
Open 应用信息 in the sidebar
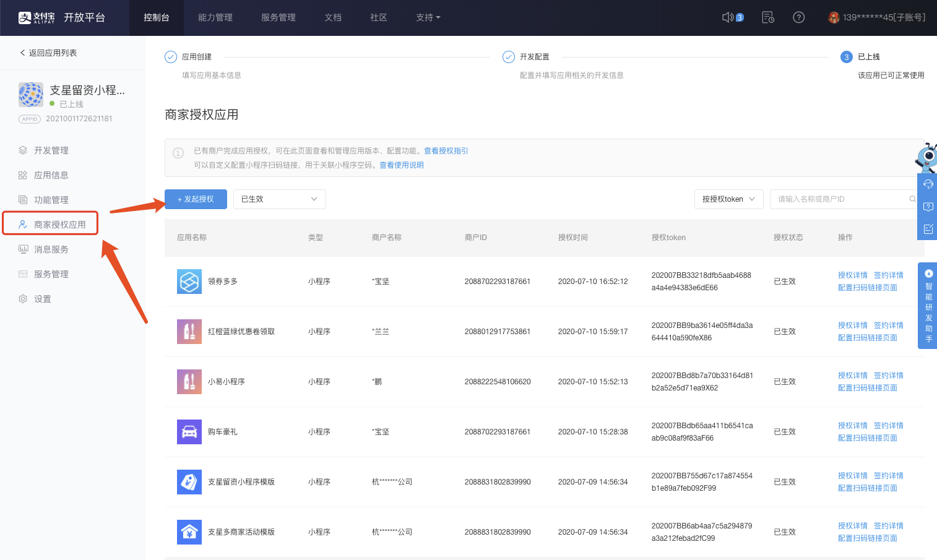51,175
